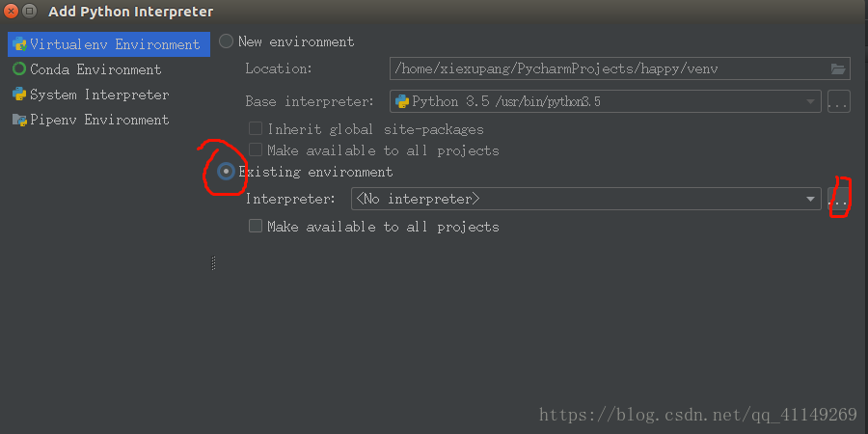Click Python logo in Base interpreter field
This screenshot has height=434, width=868.
[x=401, y=101]
